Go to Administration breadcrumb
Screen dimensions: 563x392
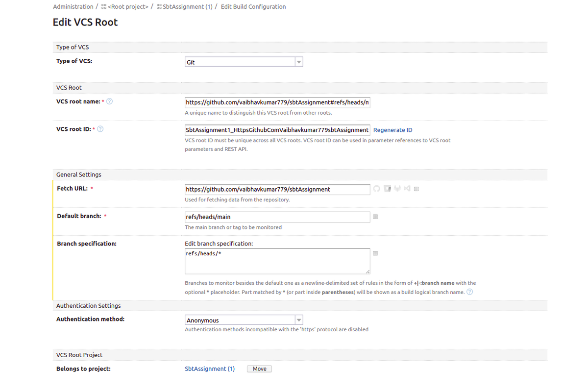click(73, 6)
